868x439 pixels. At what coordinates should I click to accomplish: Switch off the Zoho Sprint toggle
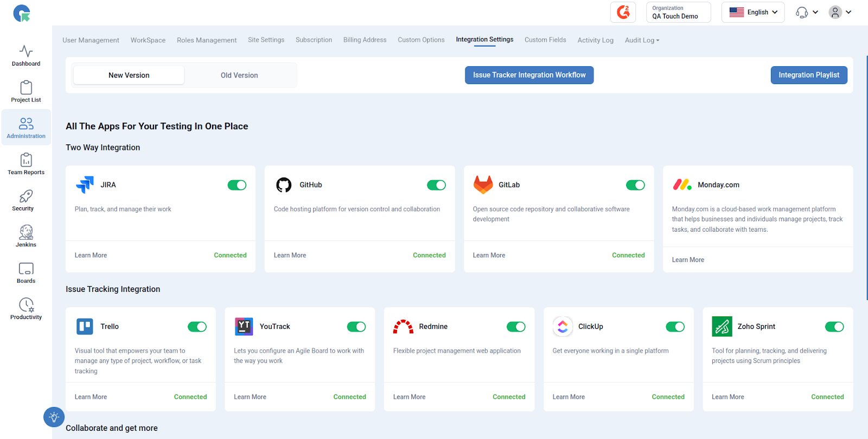[834, 327]
